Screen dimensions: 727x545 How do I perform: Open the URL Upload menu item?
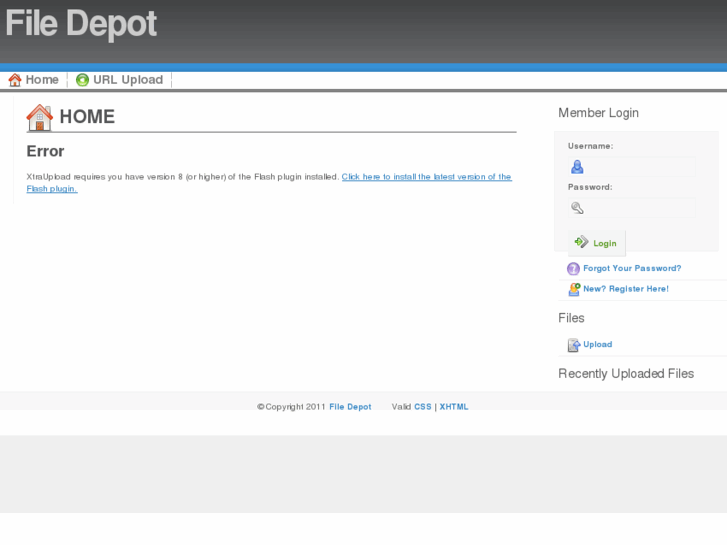click(120, 80)
